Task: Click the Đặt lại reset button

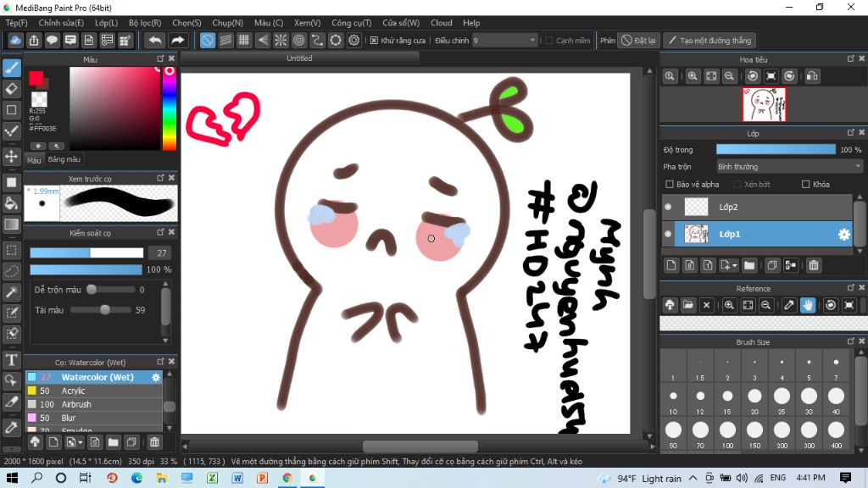Action: [639, 40]
